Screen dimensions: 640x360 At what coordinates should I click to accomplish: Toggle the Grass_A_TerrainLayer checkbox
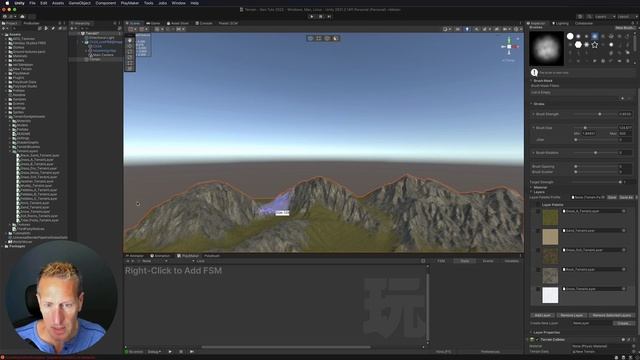tap(538, 211)
